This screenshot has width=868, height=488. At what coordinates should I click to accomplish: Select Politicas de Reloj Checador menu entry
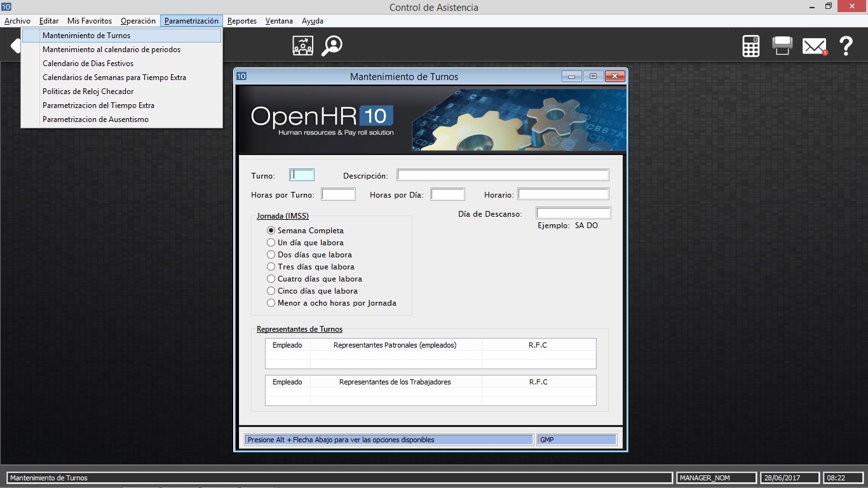click(88, 91)
